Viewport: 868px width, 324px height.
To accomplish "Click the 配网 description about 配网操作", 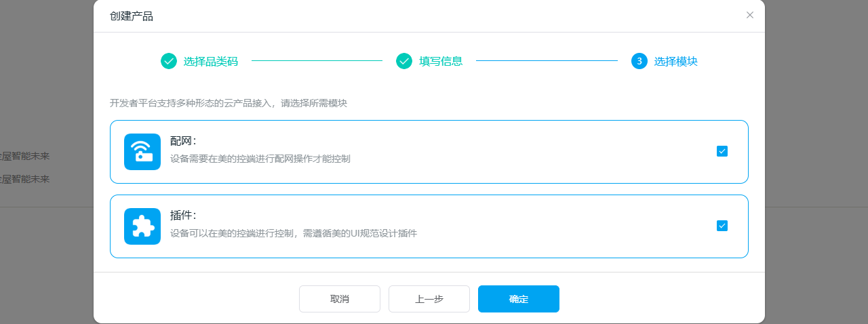I will pyautogui.click(x=260, y=159).
